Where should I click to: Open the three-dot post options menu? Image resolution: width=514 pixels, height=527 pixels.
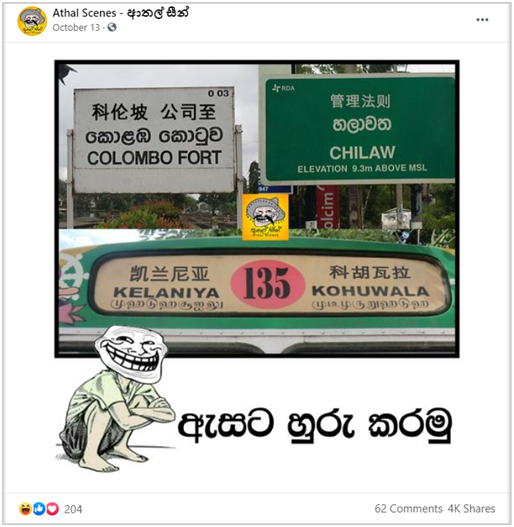(x=482, y=20)
